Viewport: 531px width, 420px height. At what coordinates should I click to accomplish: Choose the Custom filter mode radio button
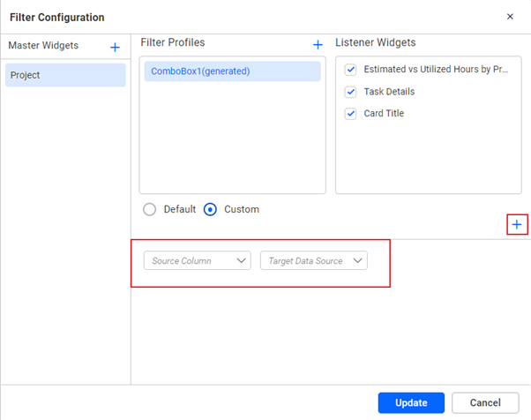(210, 209)
